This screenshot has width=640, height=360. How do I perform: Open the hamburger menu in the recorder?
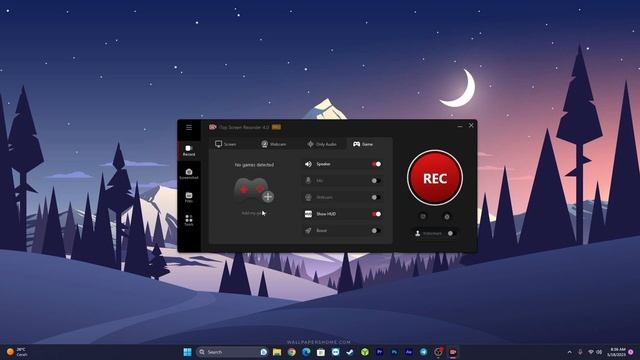189,127
